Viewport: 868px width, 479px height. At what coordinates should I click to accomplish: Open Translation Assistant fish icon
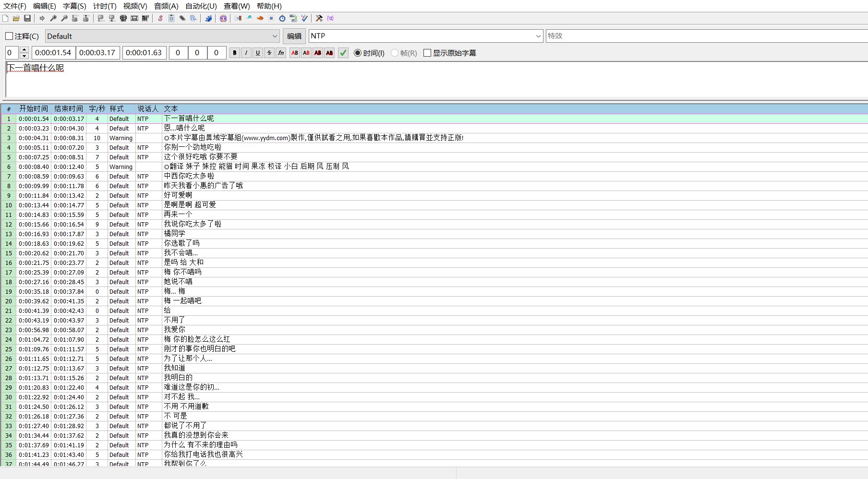(x=260, y=18)
